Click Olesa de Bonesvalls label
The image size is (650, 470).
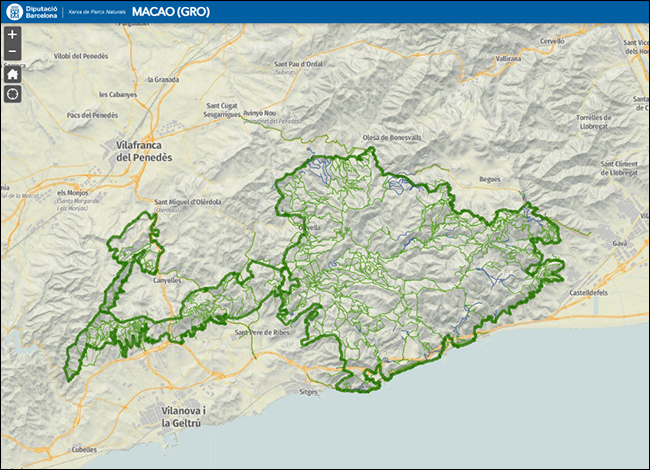[x=395, y=136]
